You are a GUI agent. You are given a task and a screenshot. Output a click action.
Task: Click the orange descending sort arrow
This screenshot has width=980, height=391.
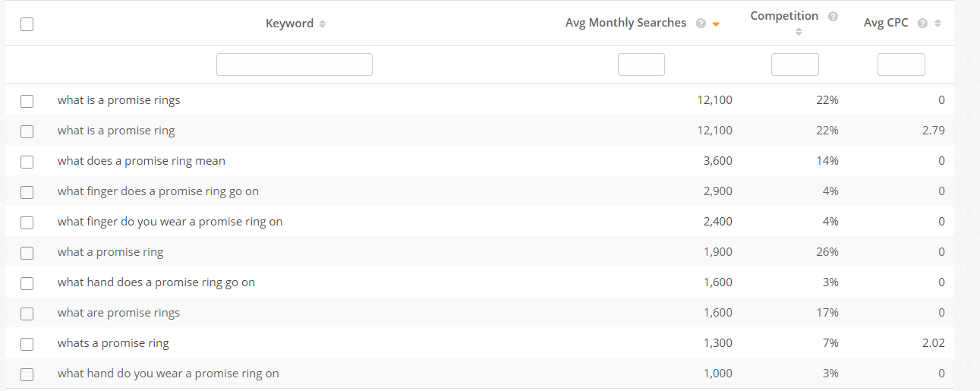click(716, 24)
